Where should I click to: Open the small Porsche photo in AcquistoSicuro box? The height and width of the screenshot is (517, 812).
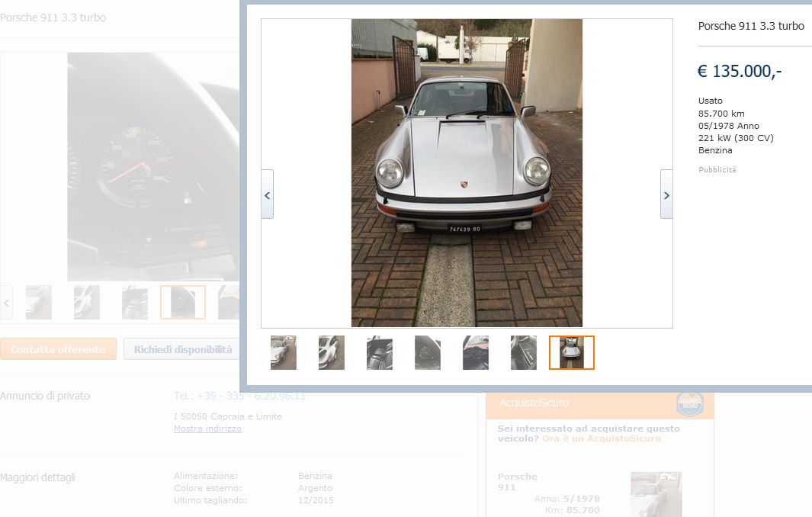click(x=656, y=493)
